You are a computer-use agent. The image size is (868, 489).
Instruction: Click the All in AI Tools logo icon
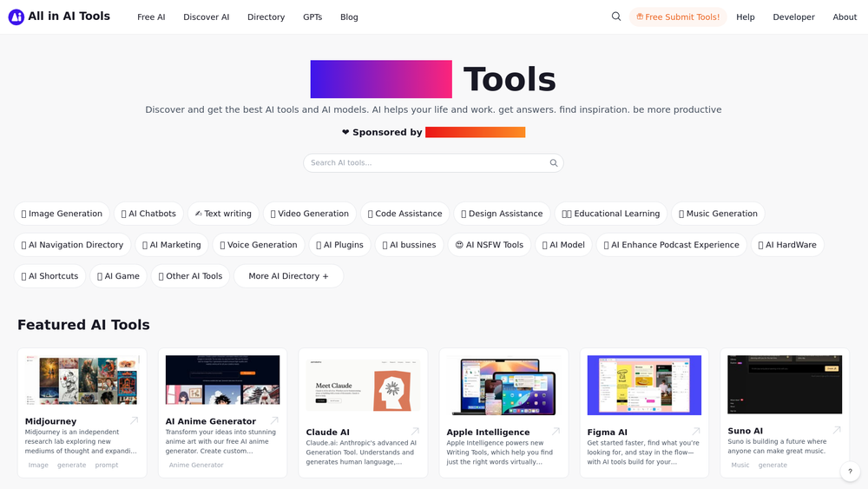16,17
